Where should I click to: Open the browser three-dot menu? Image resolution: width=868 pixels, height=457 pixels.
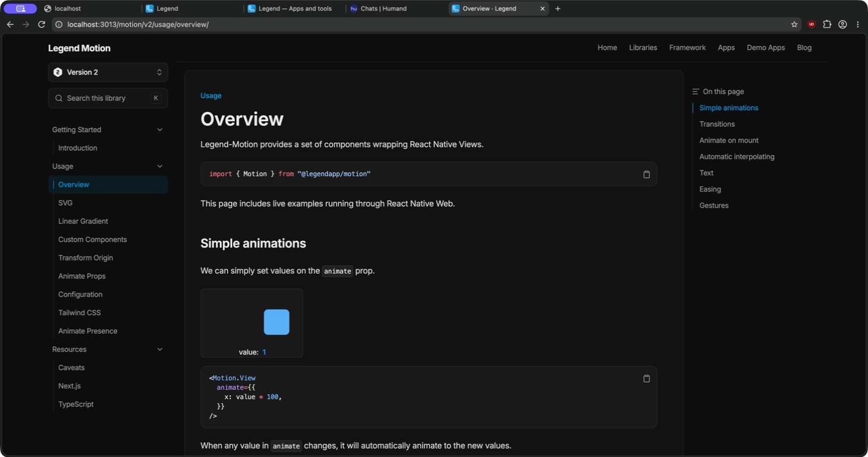(x=857, y=24)
